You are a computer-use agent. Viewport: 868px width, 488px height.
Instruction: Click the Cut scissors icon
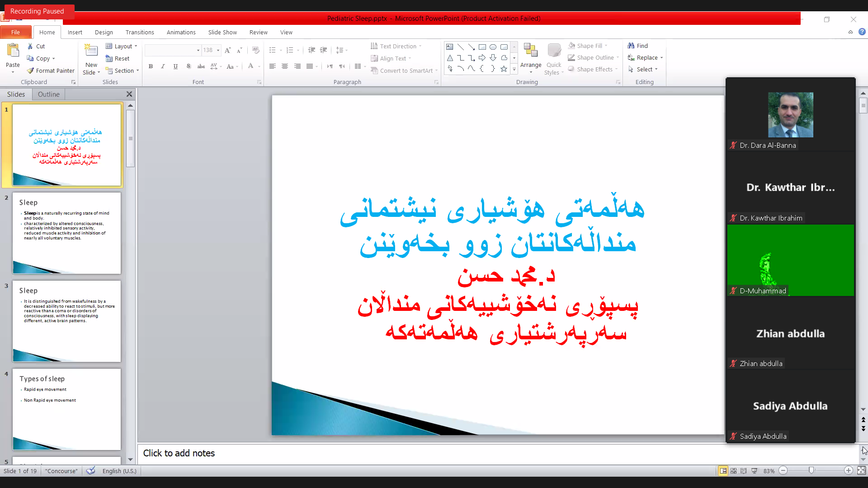pyautogui.click(x=30, y=46)
